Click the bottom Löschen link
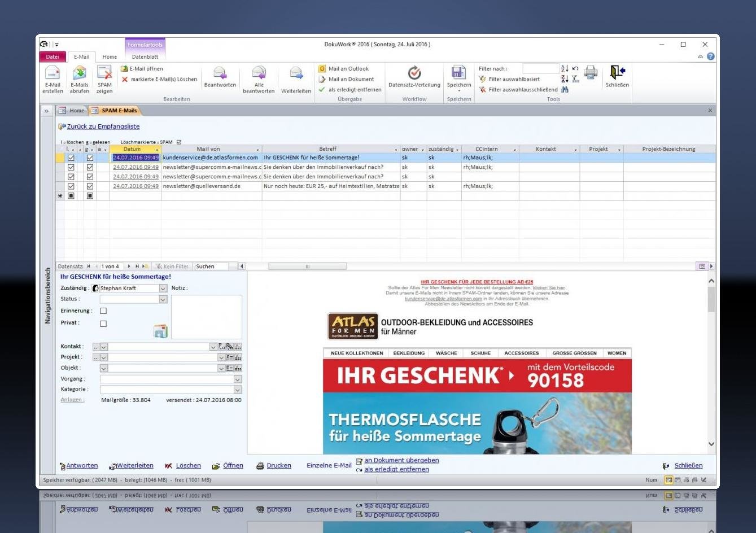The image size is (756, 533). (x=189, y=466)
